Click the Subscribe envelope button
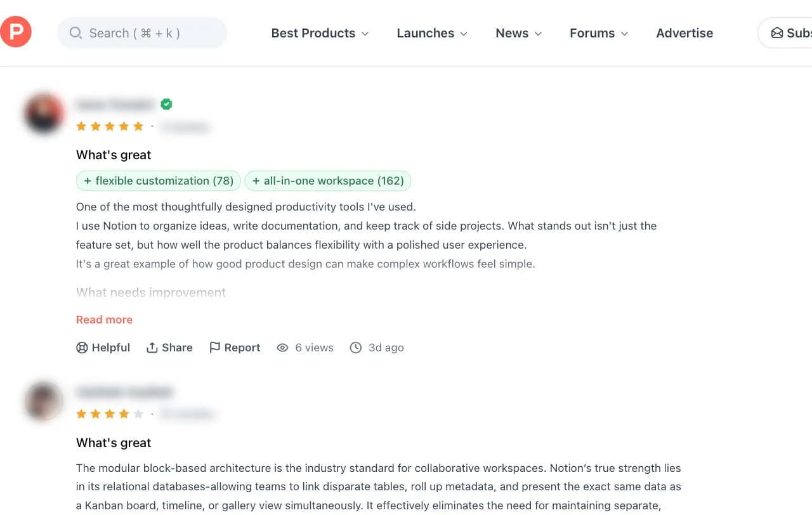812x515 pixels. (x=785, y=33)
